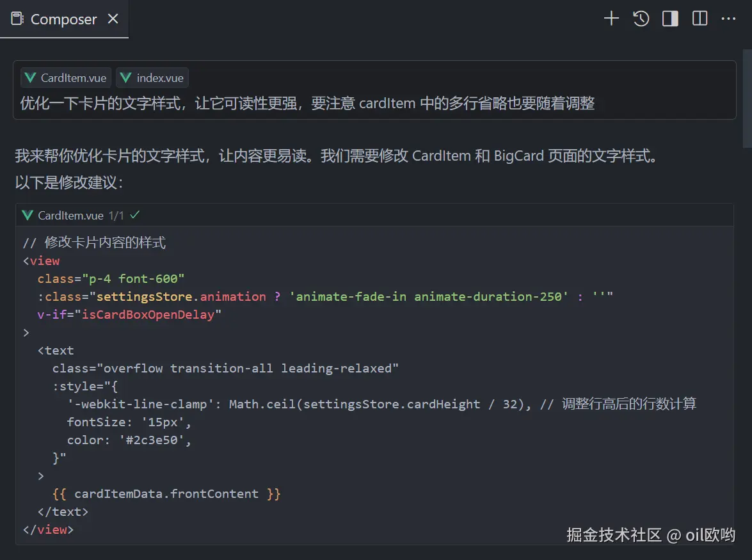This screenshot has width=752, height=560.
Task: Open the Composer history icon
Action: pos(641,19)
